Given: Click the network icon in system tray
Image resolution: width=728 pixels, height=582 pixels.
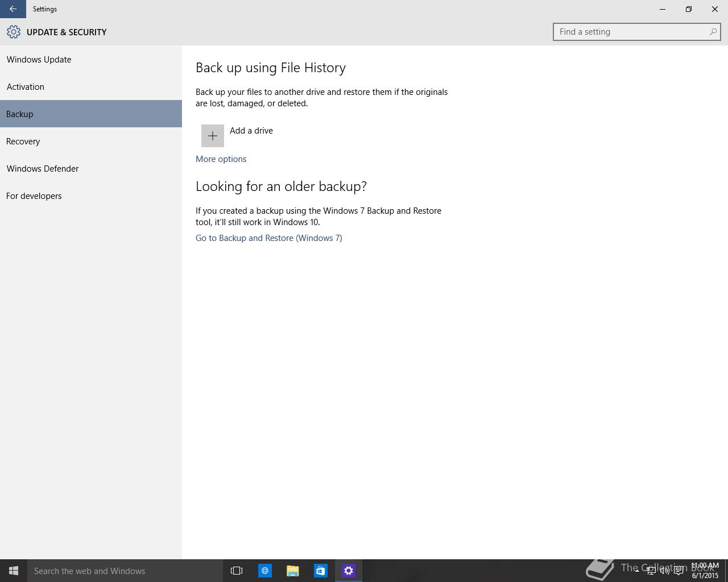Looking at the screenshot, I should 651,571.
